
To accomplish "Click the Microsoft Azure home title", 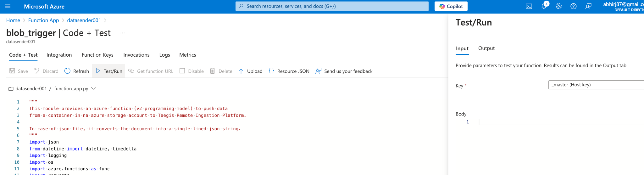I will point(44,6).
